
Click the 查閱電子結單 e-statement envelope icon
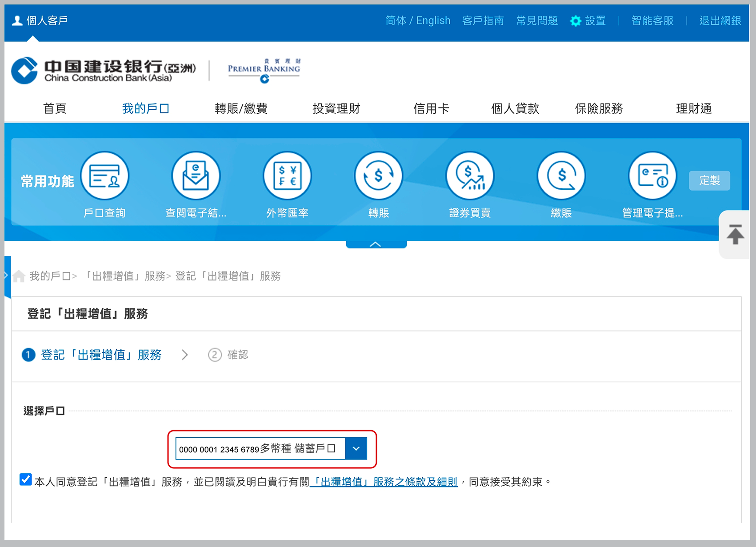tap(196, 176)
